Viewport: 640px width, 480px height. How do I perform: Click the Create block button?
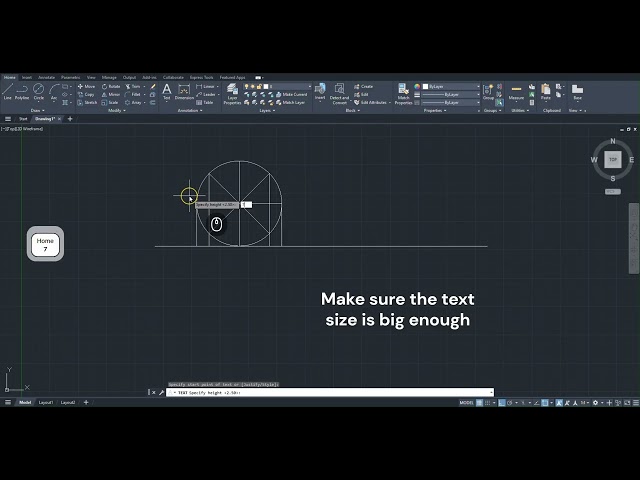coord(363,87)
